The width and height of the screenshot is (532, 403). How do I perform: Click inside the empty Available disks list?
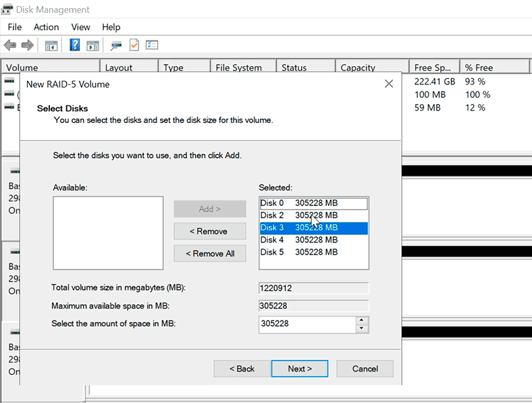(x=108, y=233)
